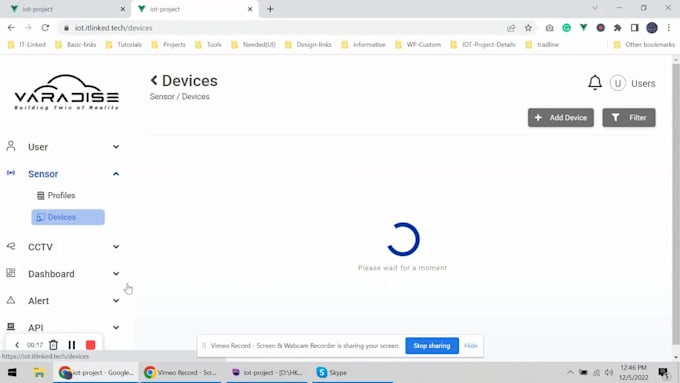Select the Devices submenu item
The width and height of the screenshot is (680, 383).
click(x=68, y=217)
